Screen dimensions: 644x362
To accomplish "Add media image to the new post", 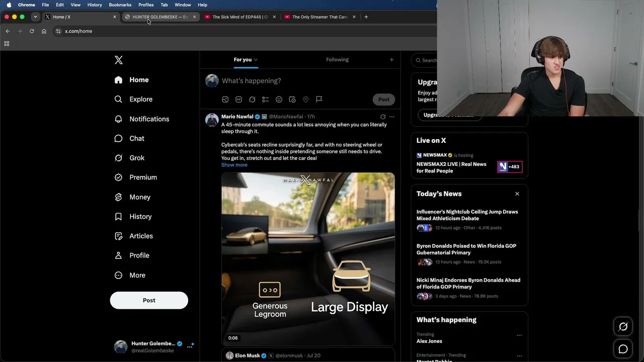I will [x=225, y=100].
